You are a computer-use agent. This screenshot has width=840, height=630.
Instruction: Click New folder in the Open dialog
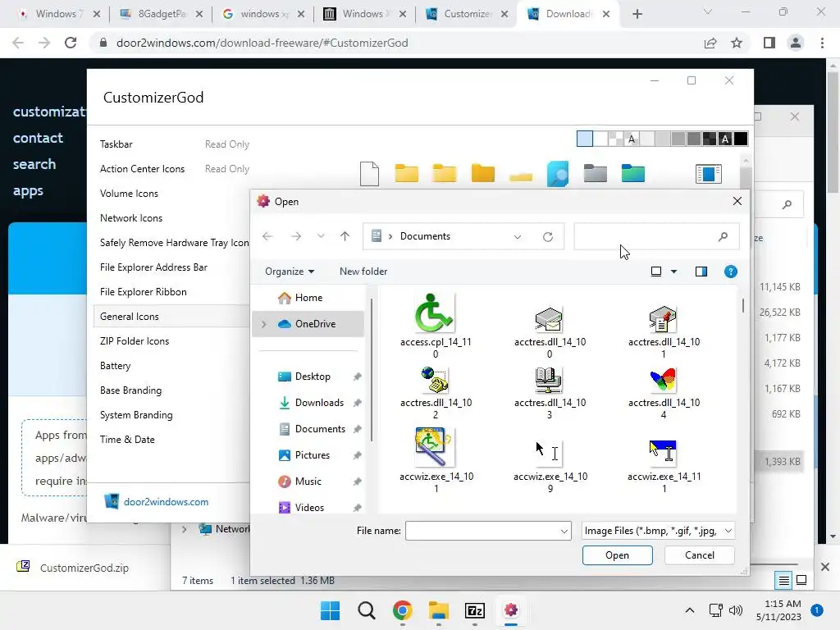coord(363,272)
